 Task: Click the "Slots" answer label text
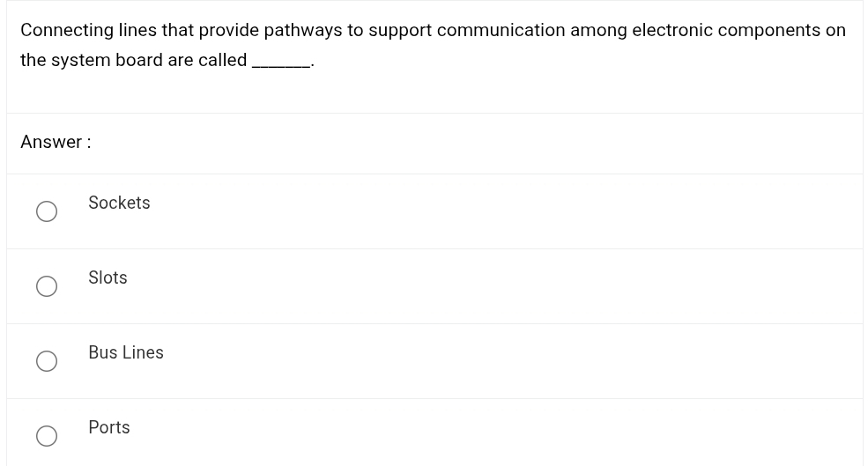(x=108, y=277)
